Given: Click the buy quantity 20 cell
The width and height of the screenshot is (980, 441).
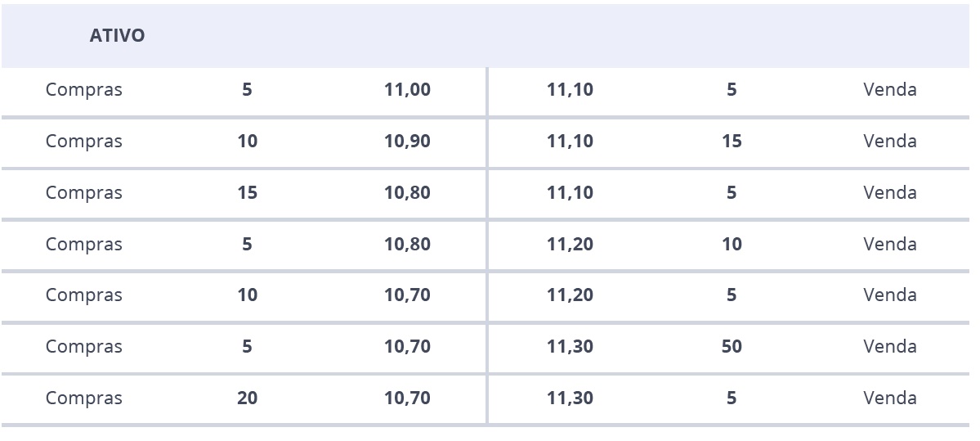Looking at the screenshot, I should coord(247,398).
